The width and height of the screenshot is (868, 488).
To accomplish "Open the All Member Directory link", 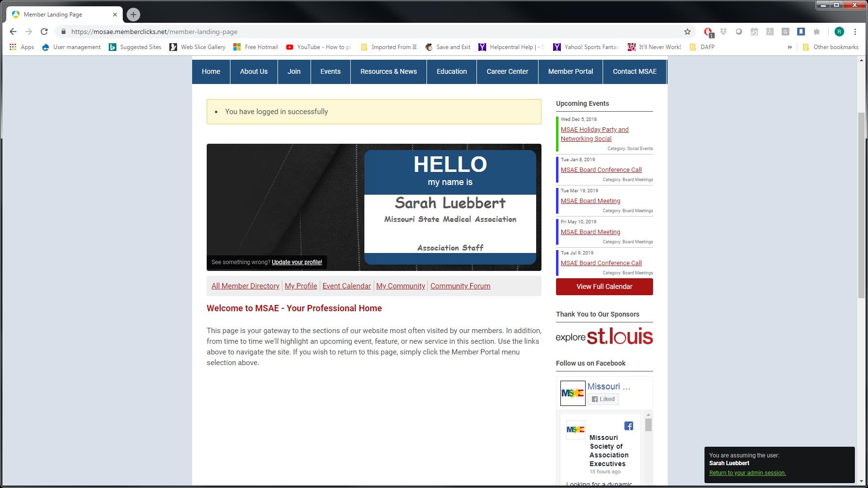I will pyautogui.click(x=245, y=286).
